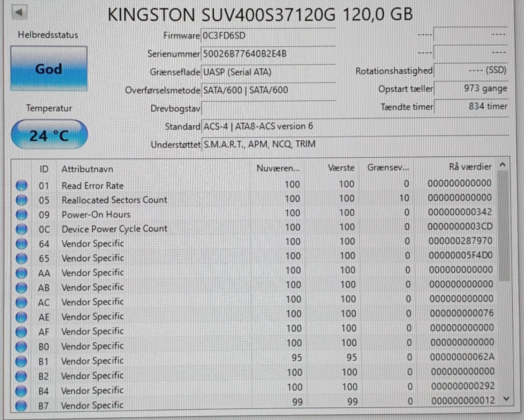Select the Read Error Rate row name
Image resolution: width=524 pixels, height=420 pixels.
93,185
